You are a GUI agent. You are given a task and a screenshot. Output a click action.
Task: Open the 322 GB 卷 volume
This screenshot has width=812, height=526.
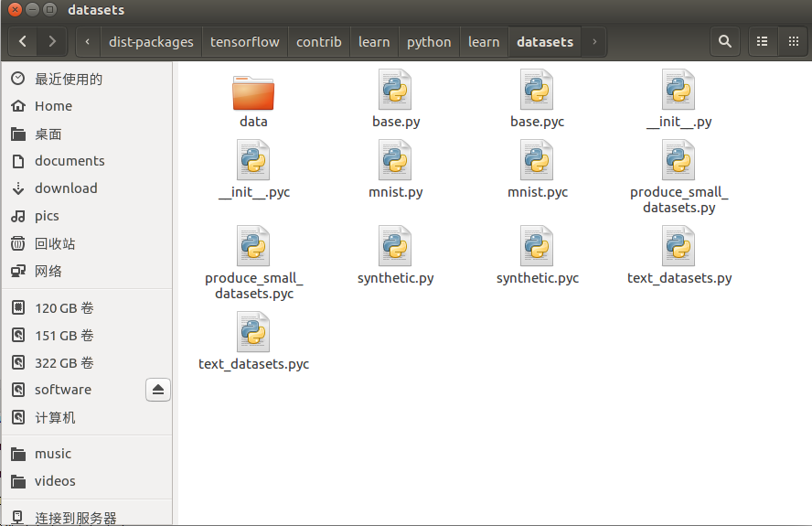point(87,363)
